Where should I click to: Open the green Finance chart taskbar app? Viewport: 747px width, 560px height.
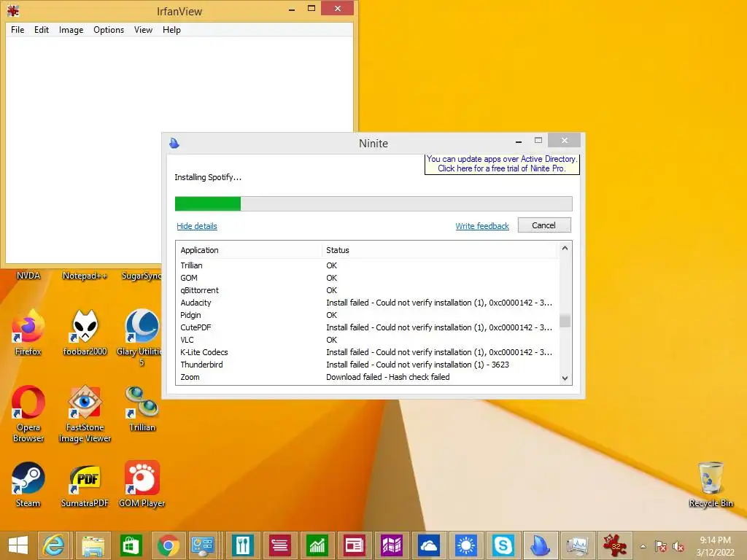coord(317,545)
